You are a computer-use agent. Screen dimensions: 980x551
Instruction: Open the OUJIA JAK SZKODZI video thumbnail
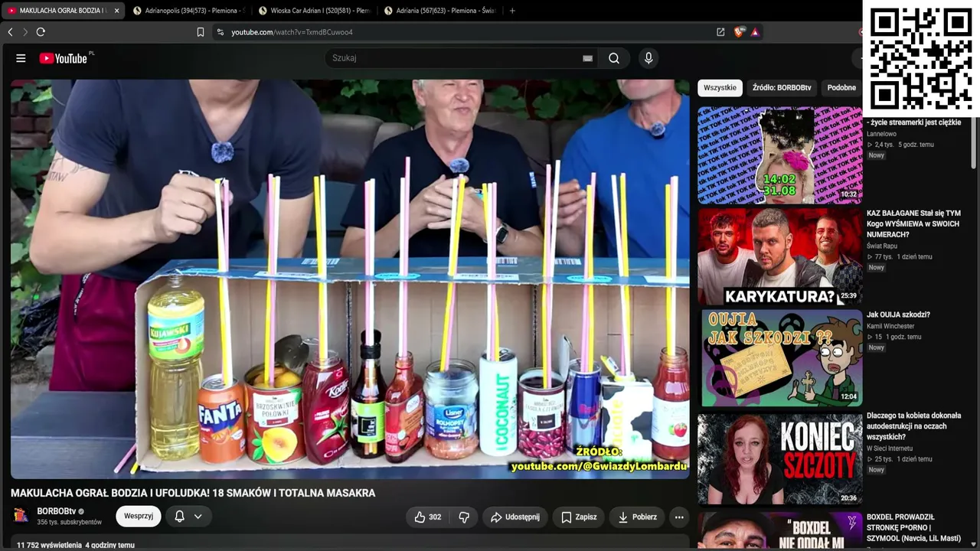(x=779, y=357)
